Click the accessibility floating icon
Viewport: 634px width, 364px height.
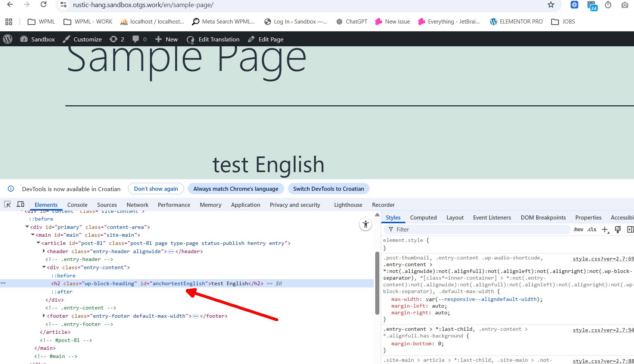point(366,224)
